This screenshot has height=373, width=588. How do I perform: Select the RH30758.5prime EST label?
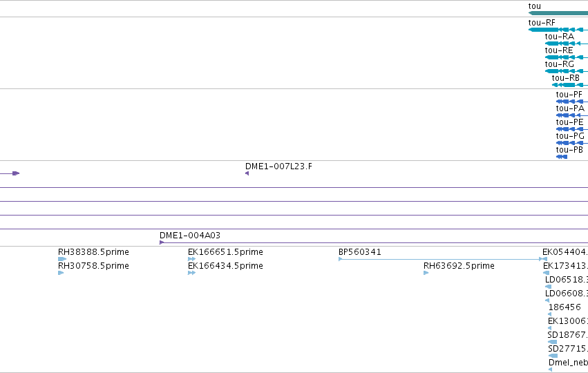[x=93, y=266]
